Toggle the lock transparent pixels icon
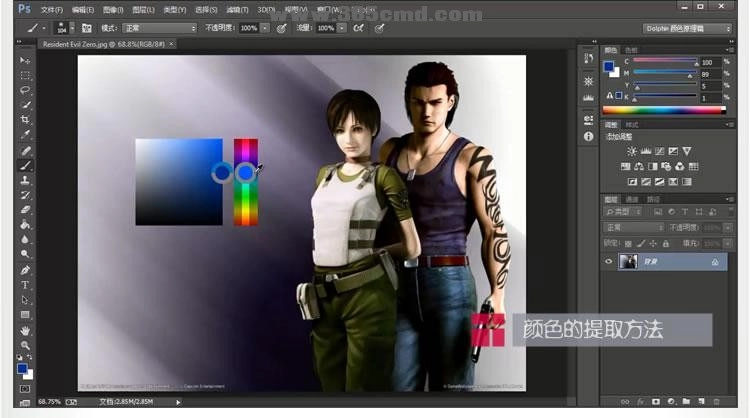This screenshot has width=750, height=418. [630, 242]
